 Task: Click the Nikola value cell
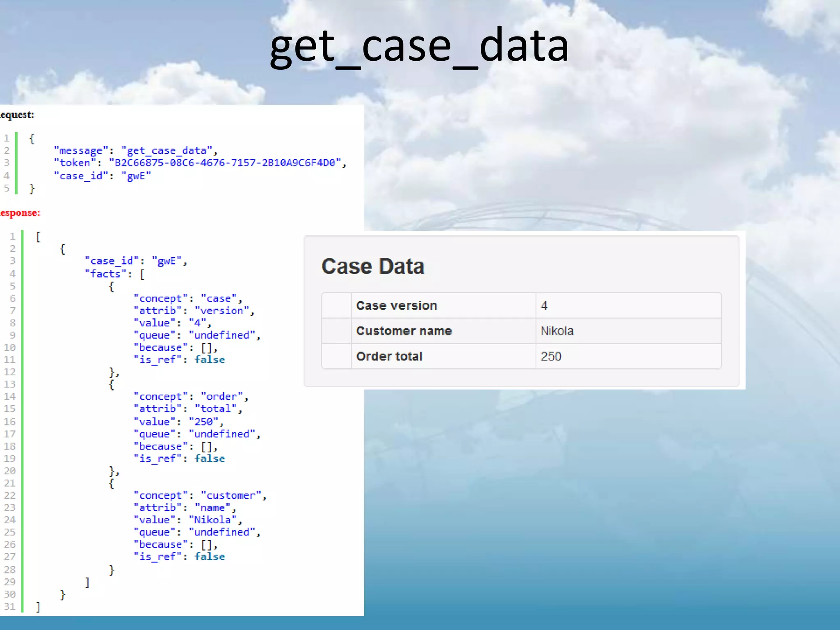click(628, 331)
